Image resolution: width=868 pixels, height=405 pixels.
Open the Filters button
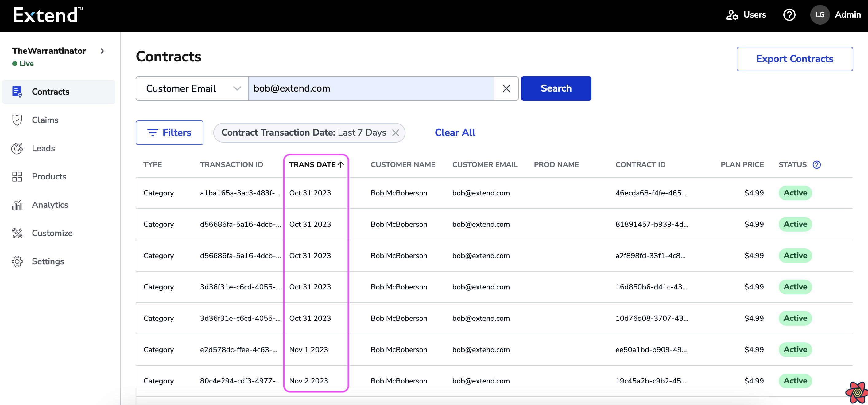pos(169,132)
